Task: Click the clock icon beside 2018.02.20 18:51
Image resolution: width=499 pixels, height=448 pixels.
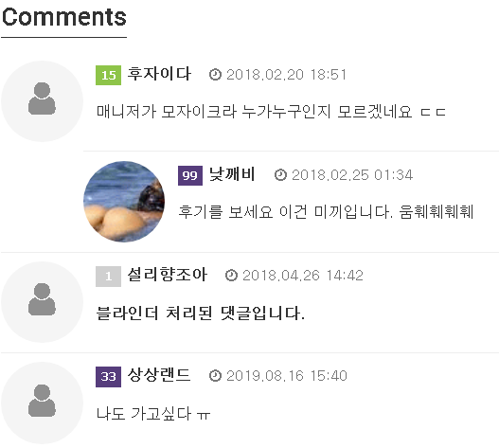Action: click(215, 75)
